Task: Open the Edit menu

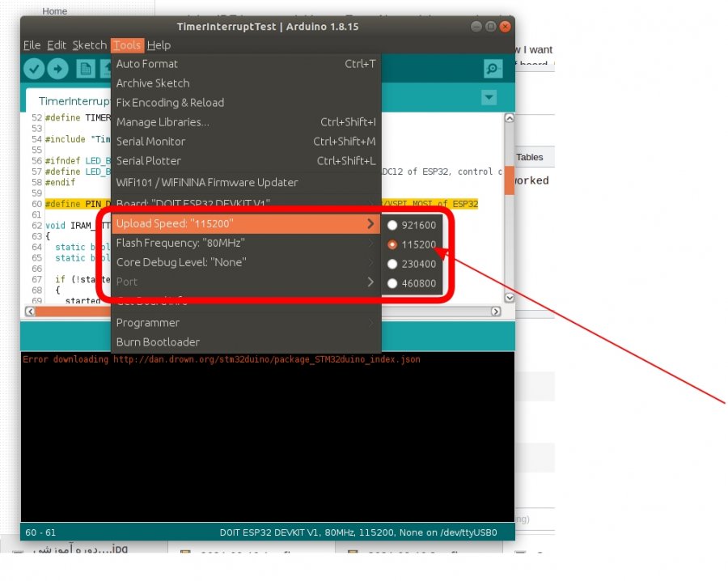Action: [x=57, y=45]
